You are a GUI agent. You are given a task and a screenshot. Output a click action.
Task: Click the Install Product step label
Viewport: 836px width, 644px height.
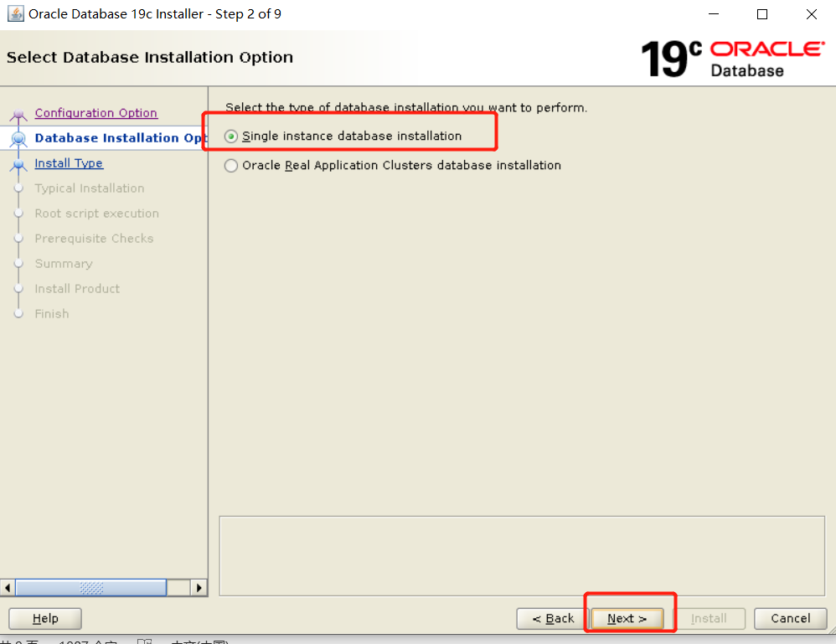(x=77, y=288)
